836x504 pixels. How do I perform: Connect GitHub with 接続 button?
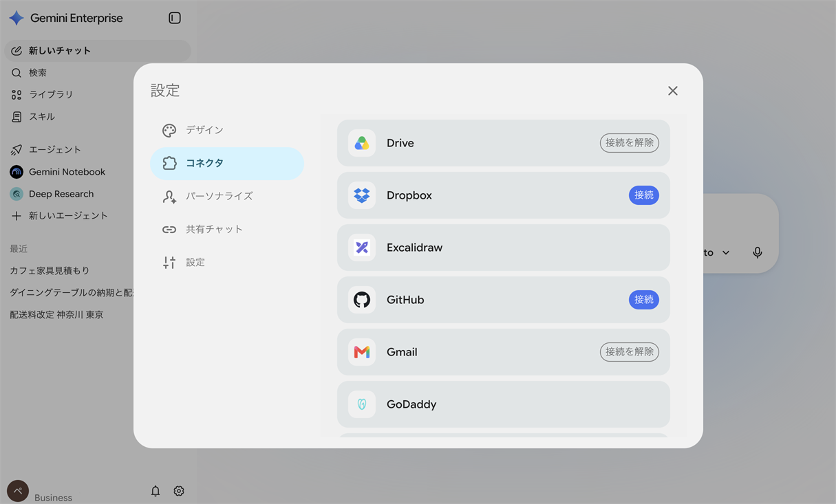pos(644,300)
